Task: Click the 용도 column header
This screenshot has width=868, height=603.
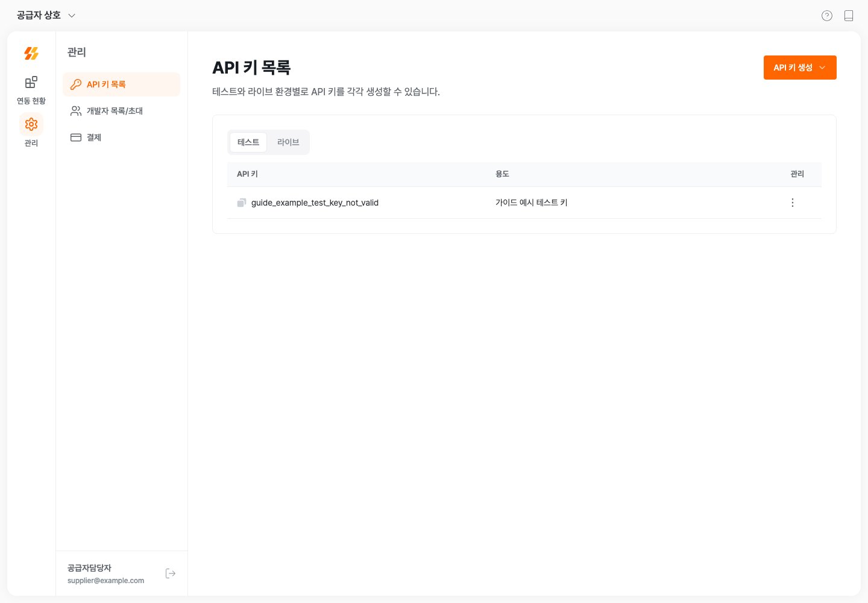Action: pos(502,174)
